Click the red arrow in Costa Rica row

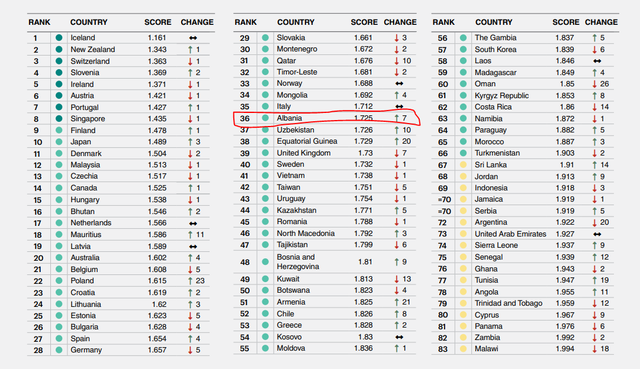point(594,107)
